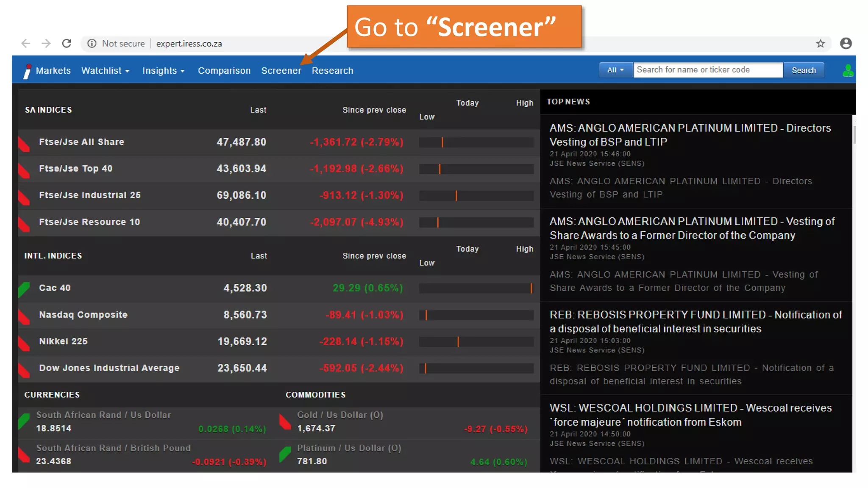Screen dimensions: 868x488
Task: Open Wescoal force majeure news headline
Action: tap(691, 415)
